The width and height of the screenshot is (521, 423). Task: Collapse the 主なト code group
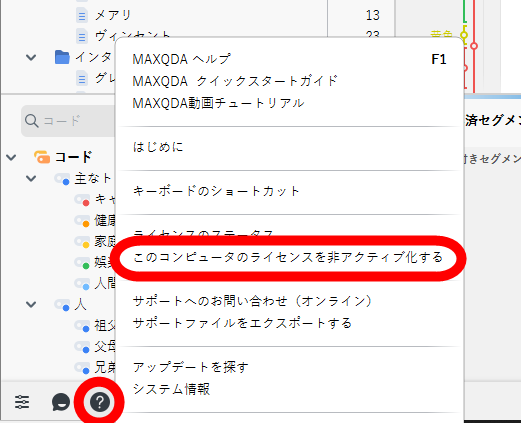[31, 178]
